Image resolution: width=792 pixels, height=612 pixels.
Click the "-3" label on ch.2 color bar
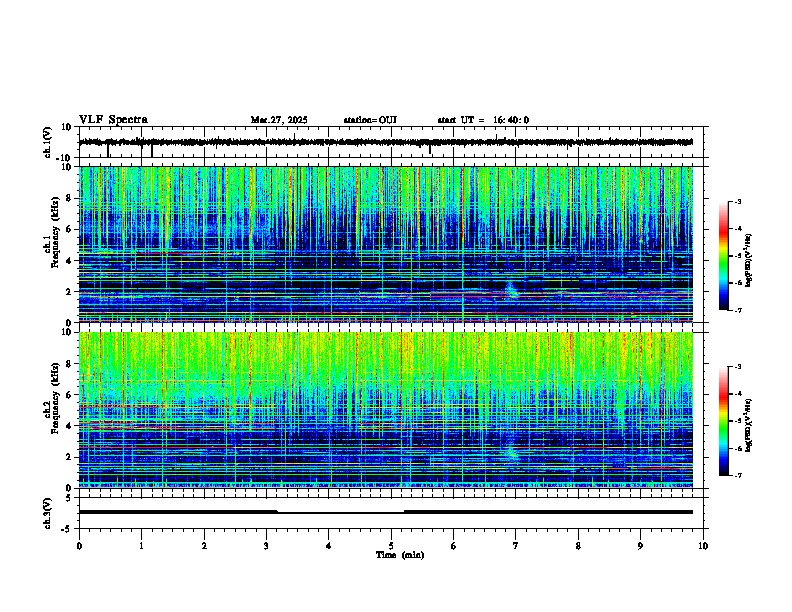[x=738, y=367]
